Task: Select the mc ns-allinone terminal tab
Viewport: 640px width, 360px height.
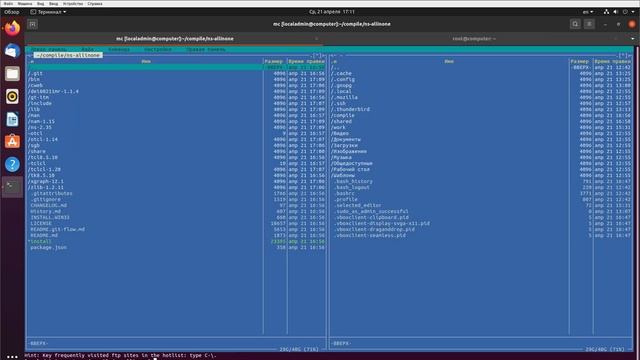Action: coord(175,39)
